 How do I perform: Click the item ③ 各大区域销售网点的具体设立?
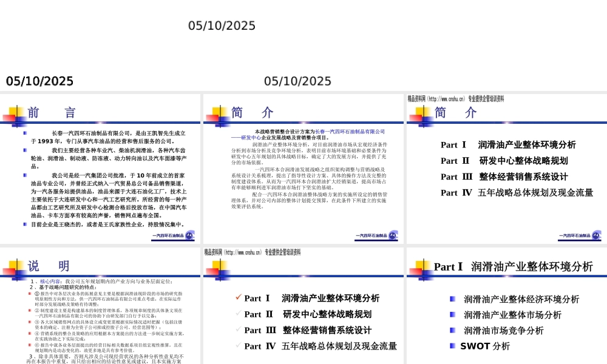[109, 325]
